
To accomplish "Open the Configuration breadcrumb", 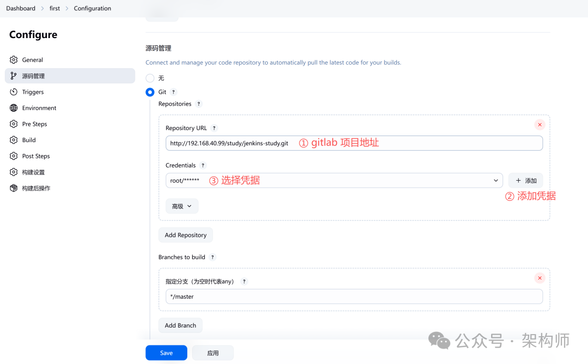I will (x=93, y=8).
